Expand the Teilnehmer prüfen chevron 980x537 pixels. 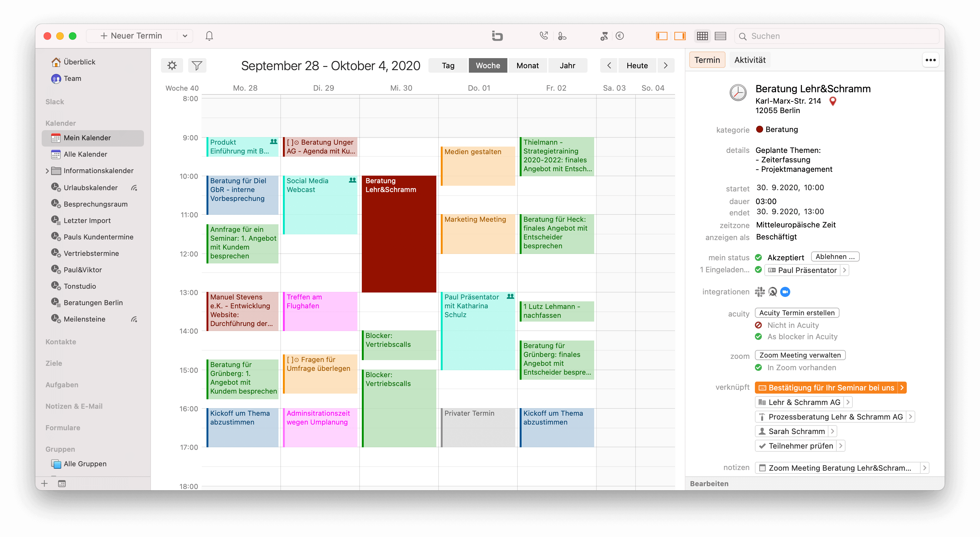(x=841, y=445)
